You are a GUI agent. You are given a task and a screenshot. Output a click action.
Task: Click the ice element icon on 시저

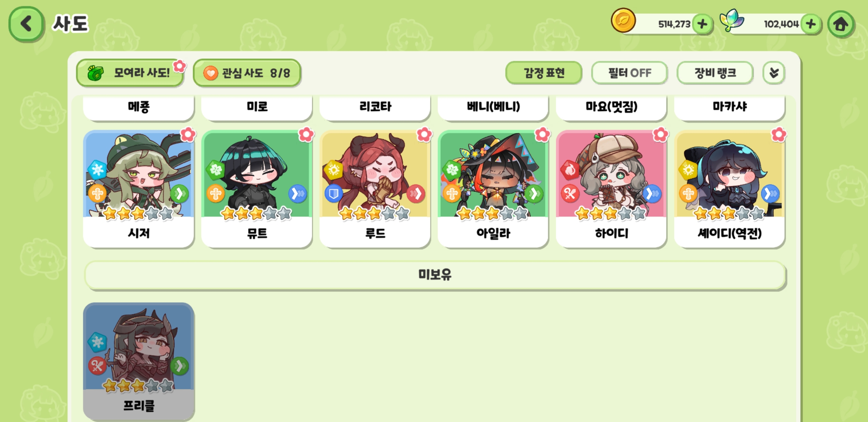point(97,170)
